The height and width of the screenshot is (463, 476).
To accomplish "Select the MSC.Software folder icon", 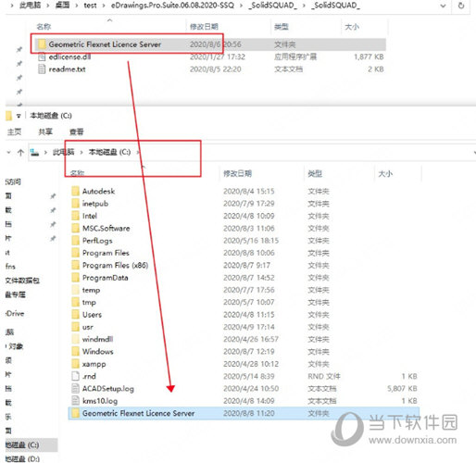I will tap(75, 228).
